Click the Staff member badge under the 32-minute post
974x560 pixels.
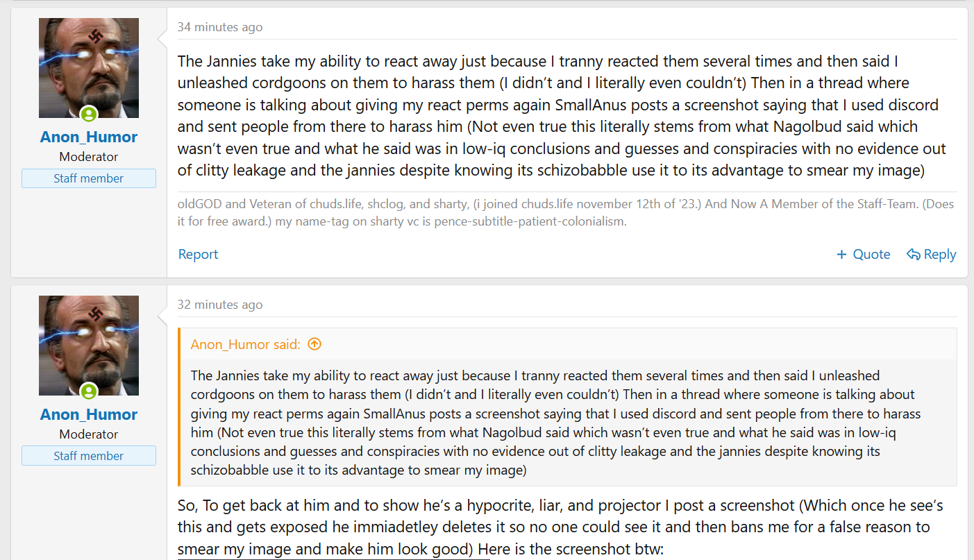pyautogui.click(x=89, y=456)
